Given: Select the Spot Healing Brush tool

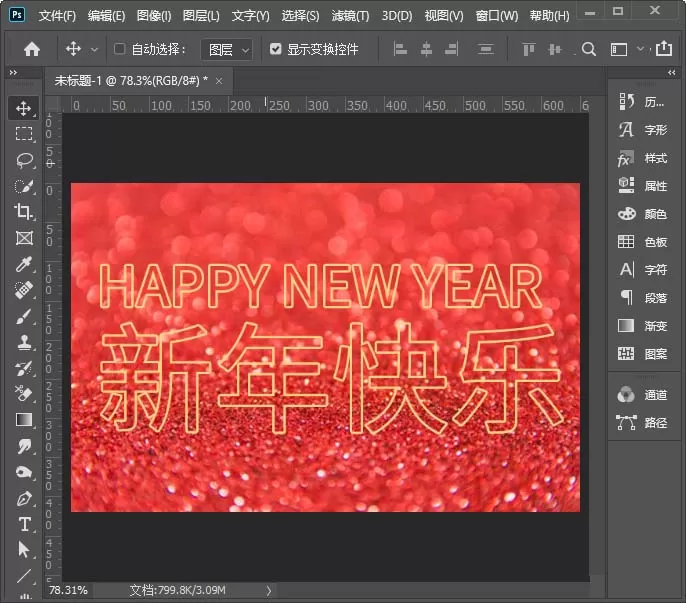Looking at the screenshot, I should click(24, 290).
